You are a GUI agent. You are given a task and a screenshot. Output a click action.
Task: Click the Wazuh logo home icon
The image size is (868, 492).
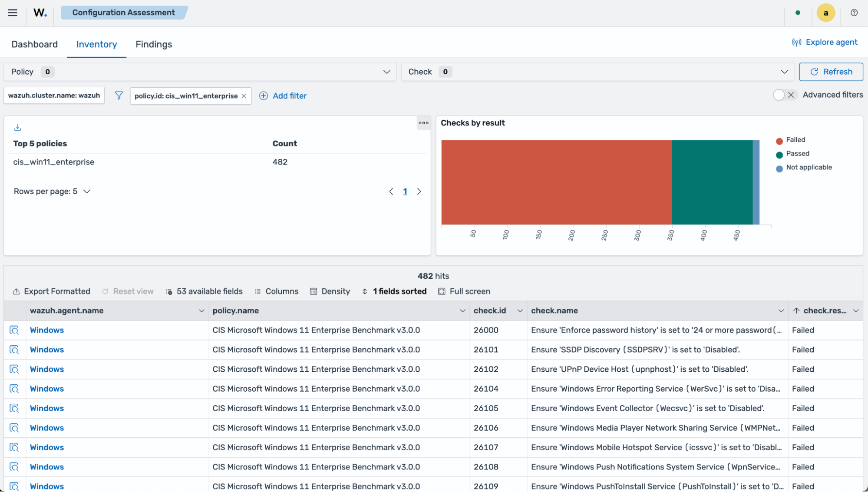(x=40, y=13)
